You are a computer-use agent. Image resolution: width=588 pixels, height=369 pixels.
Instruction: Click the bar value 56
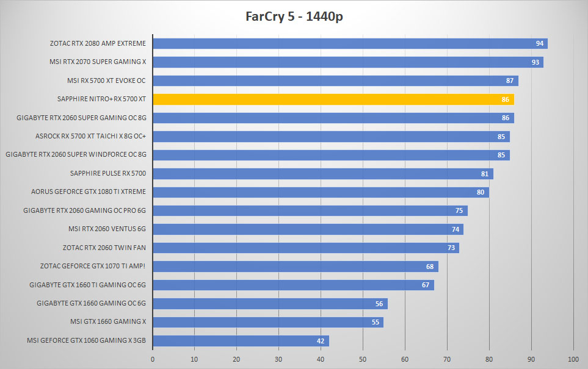(x=379, y=304)
